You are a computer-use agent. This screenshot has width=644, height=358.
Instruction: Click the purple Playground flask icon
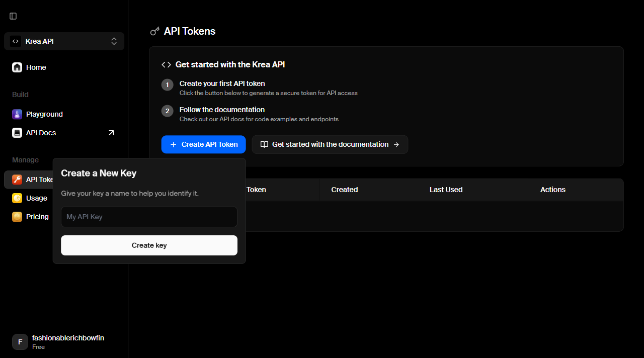point(17,114)
